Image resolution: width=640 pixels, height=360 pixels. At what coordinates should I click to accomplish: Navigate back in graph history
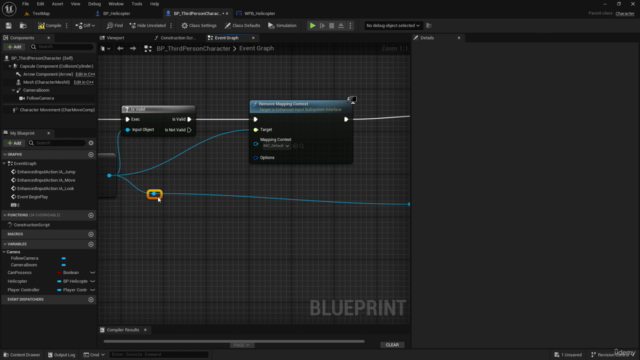pyautogui.click(x=120, y=49)
